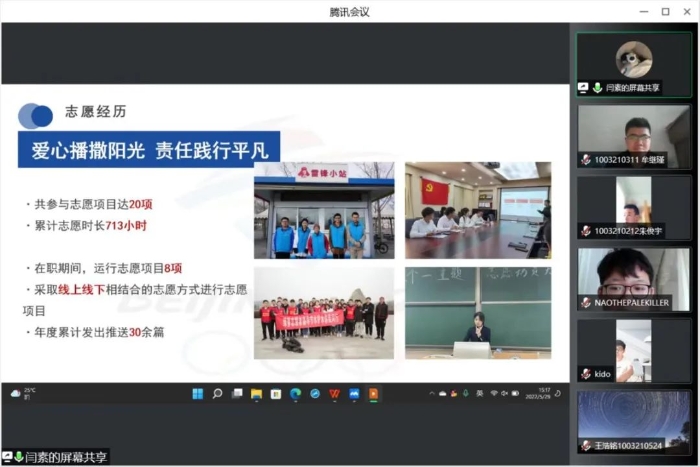Click the taskbar clock showing 15:17
Screen dimensions: 700x467
[x=538, y=393]
